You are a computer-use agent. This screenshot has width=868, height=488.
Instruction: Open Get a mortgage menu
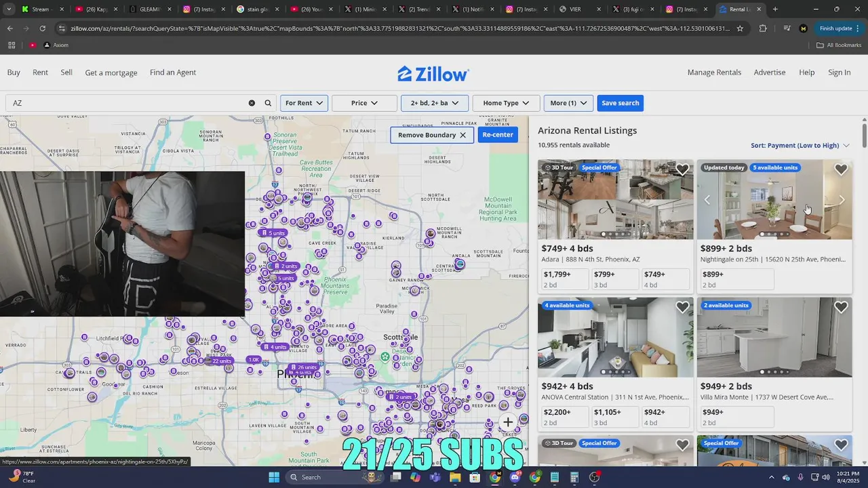coord(111,73)
